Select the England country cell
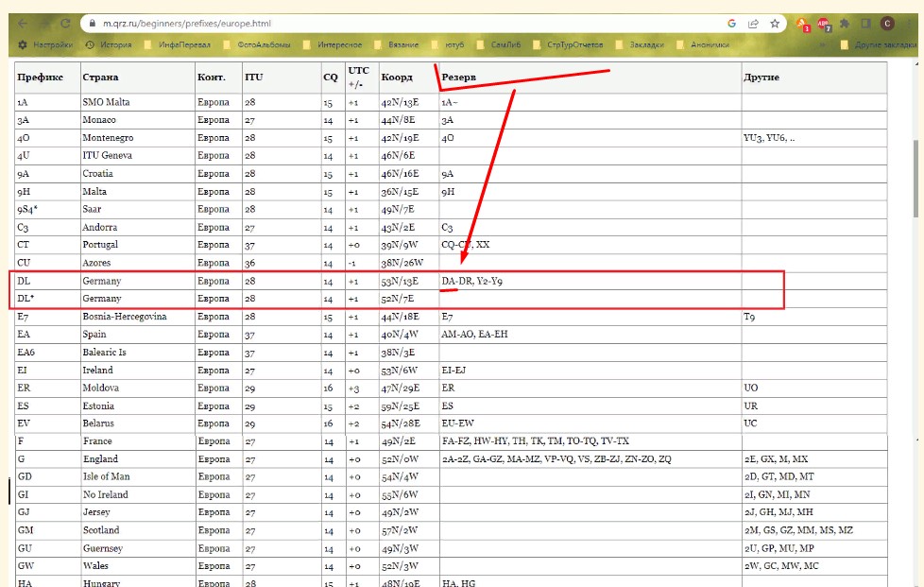 (139, 459)
